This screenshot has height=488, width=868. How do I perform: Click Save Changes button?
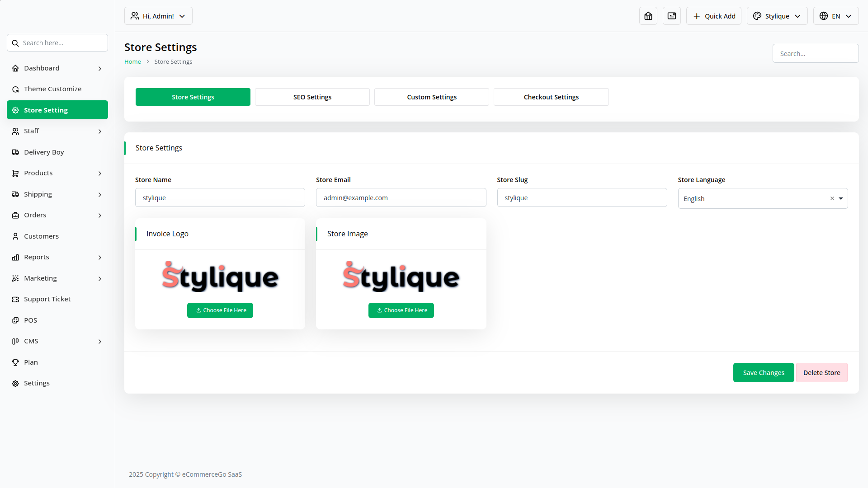pyautogui.click(x=763, y=372)
